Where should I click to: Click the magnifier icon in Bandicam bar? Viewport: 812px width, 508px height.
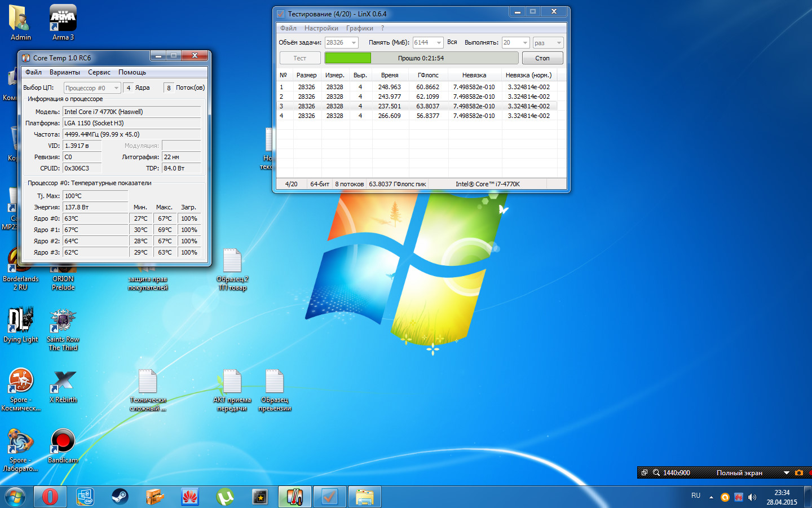point(656,473)
